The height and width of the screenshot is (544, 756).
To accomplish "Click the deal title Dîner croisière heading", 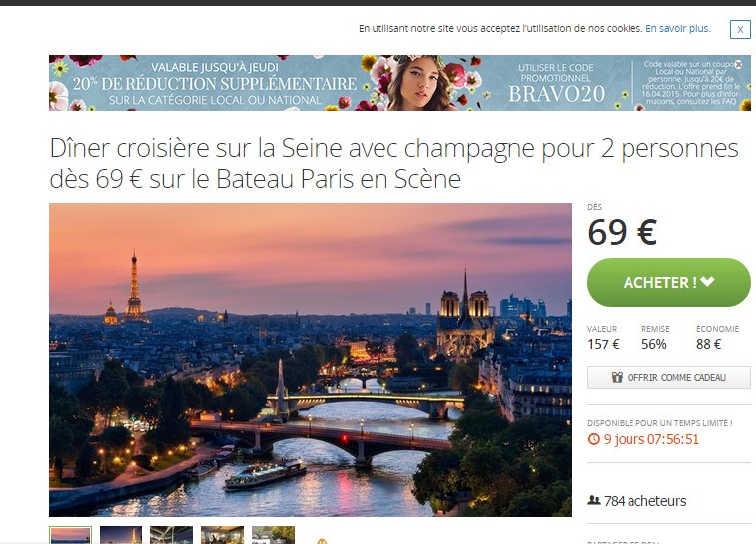I will pyautogui.click(x=393, y=163).
